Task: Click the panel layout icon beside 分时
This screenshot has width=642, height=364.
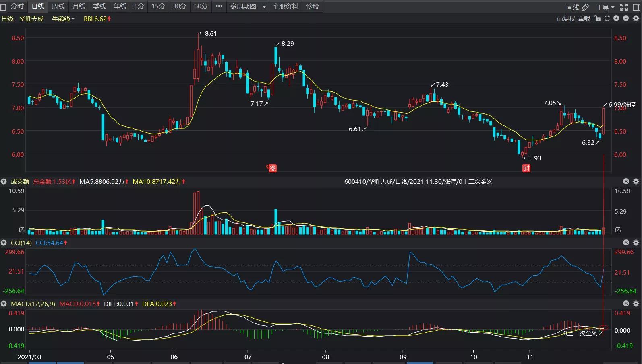Action: pyautogui.click(x=3, y=6)
